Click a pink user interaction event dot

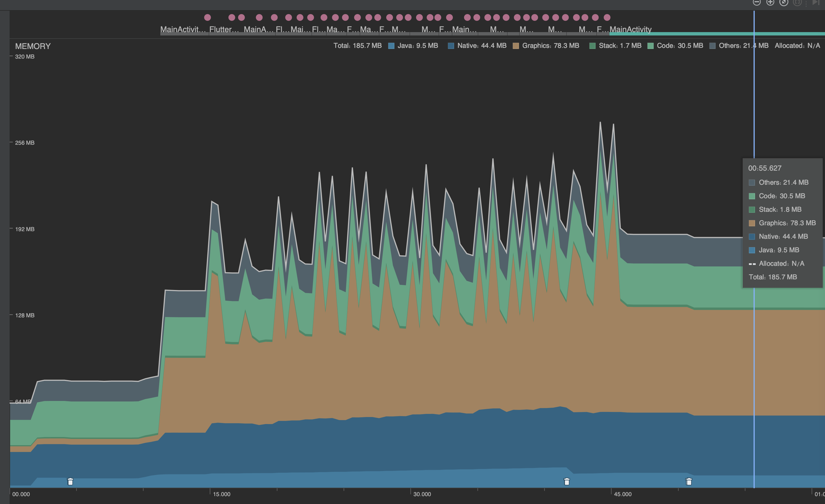pos(208,17)
